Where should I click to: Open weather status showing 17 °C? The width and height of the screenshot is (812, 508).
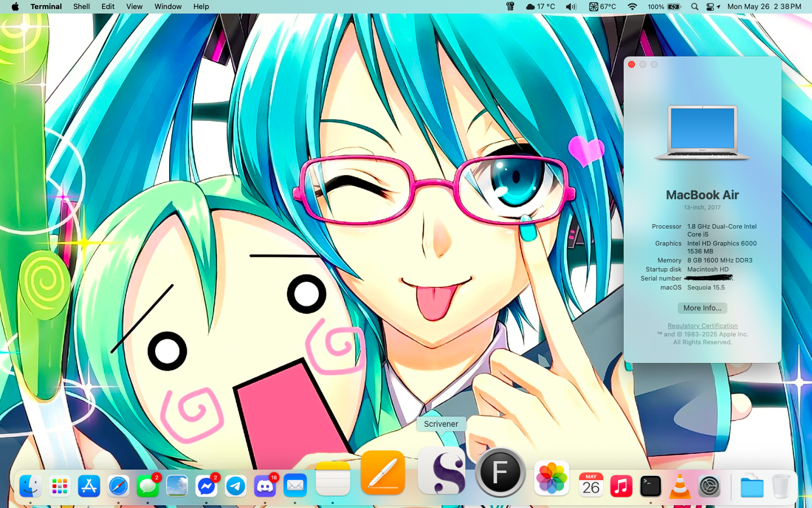coord(540,7)
